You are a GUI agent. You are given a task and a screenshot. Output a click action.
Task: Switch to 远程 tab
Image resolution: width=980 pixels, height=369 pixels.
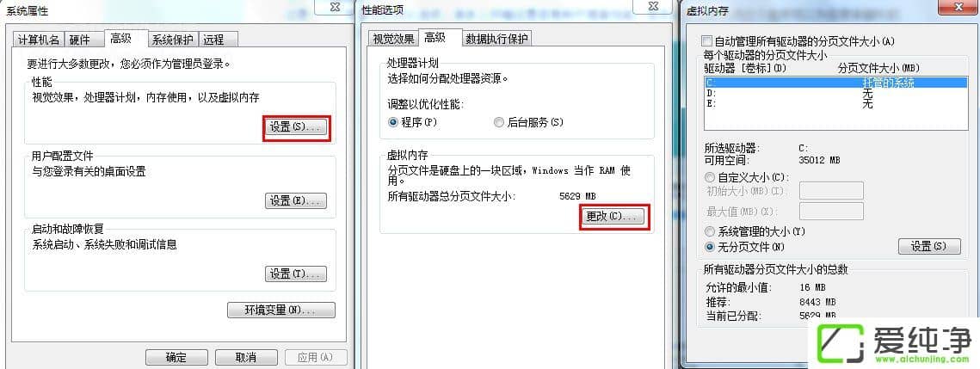click(213, 40)
